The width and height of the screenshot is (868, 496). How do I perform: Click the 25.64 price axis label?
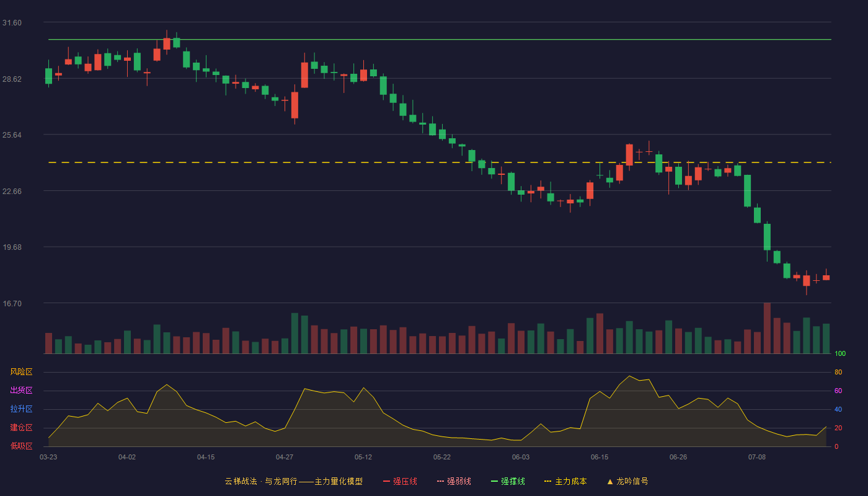(x=12, y=135)
